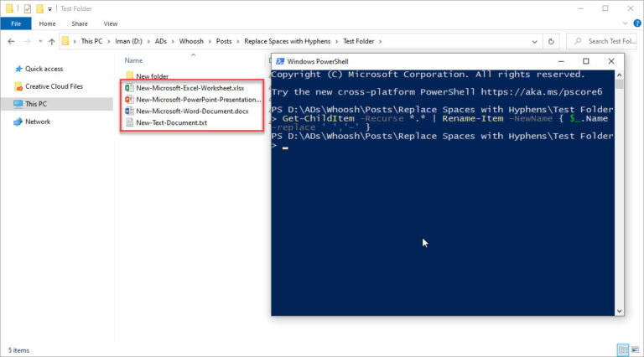Sort files by the Name column header

pyautogui.click(x=134, y=60)
